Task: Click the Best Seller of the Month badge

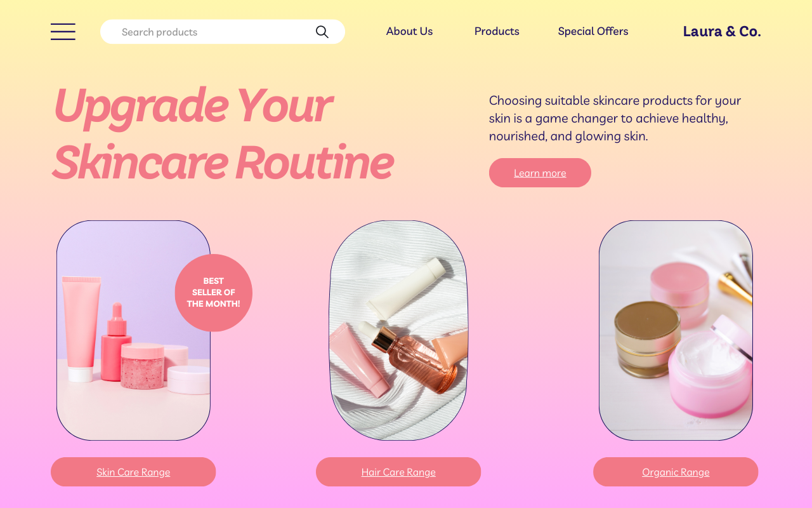Action: (x=214, y=293)
